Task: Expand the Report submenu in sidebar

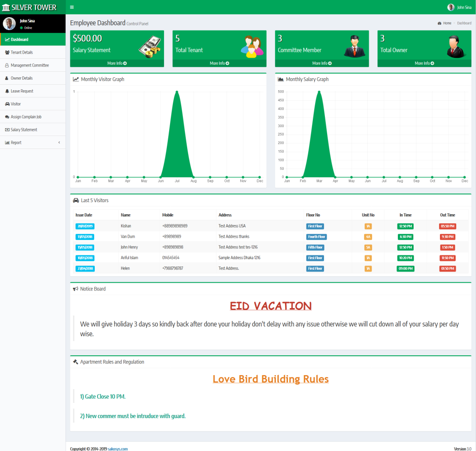Action: [32, 142]
